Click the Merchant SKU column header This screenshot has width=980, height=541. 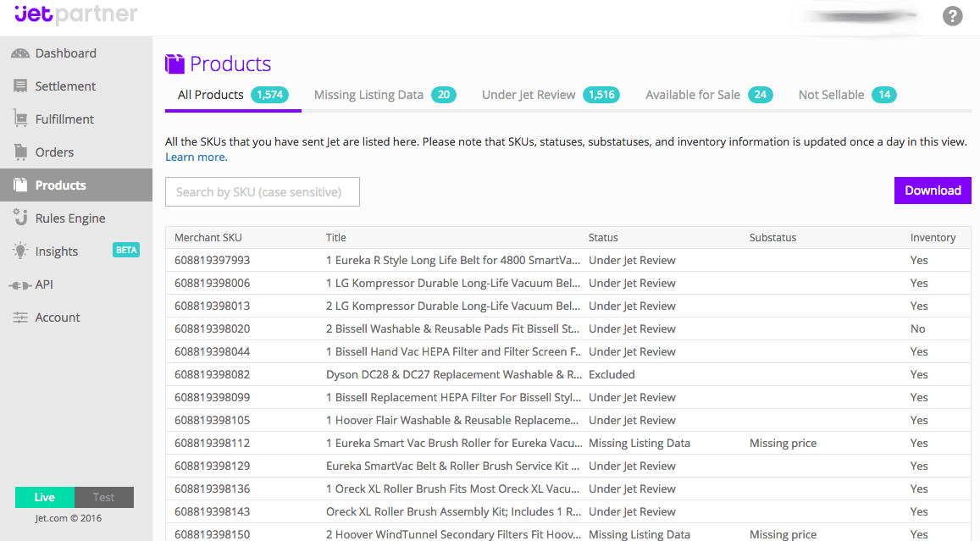click(x=208, y=237)
